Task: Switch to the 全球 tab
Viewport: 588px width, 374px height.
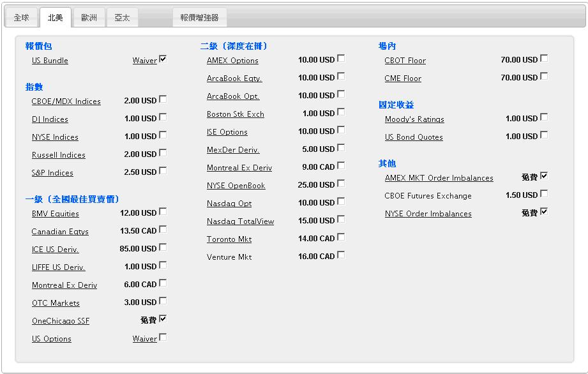Action: click(x=21, y=18)
